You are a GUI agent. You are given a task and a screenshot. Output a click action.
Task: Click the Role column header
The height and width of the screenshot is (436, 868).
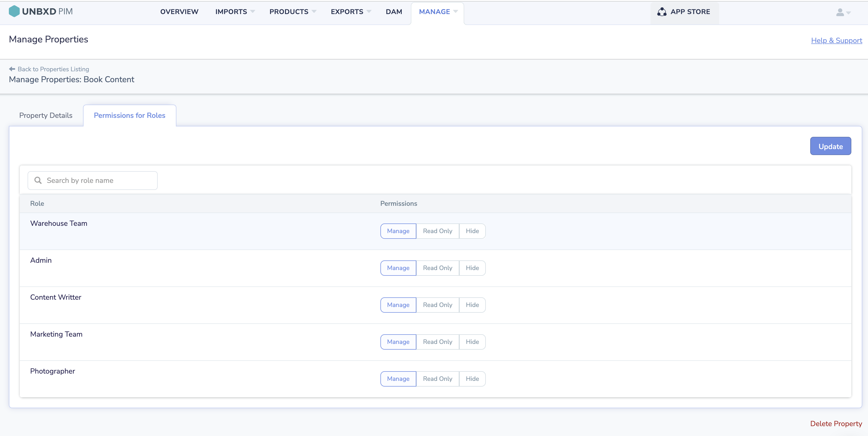[x=37, y=203]
